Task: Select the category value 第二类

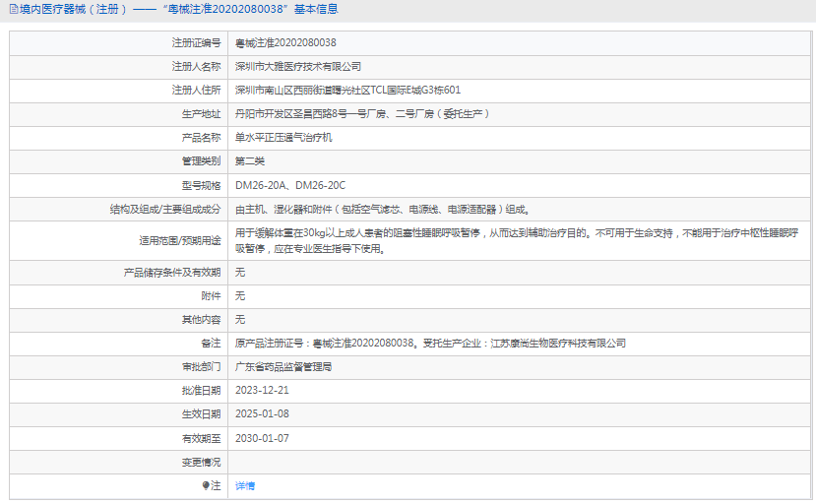Action: click(250, 161)
